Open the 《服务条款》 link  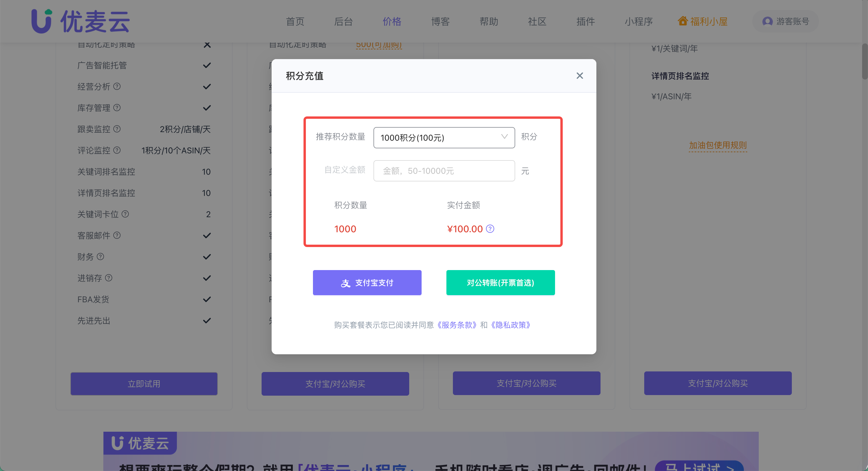(x=456, y=325)
